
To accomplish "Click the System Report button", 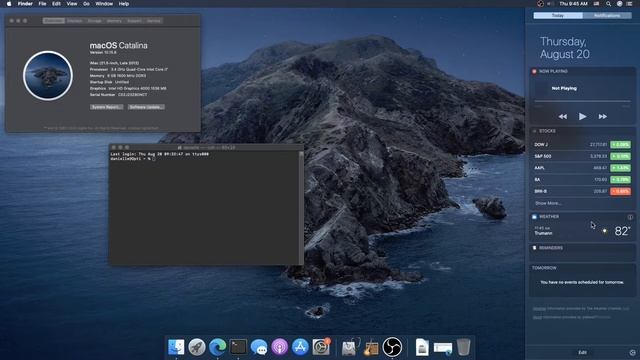I will [107, 107].
